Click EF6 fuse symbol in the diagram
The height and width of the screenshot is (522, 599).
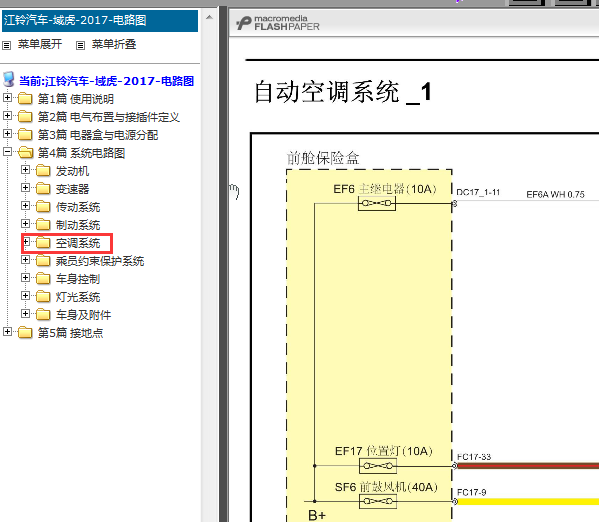(x=377, y=203)
